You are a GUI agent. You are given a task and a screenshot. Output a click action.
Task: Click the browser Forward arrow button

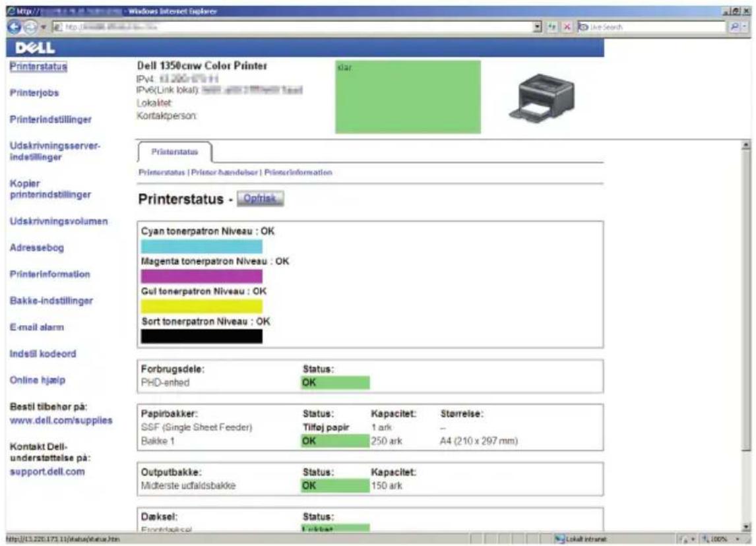point(30,28)
